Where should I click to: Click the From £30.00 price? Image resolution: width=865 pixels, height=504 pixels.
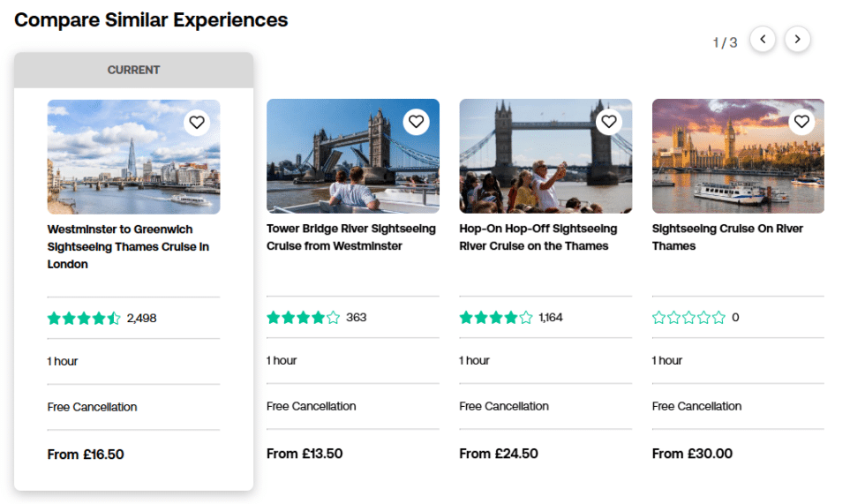pyautogui.click(x=692, y=454)
